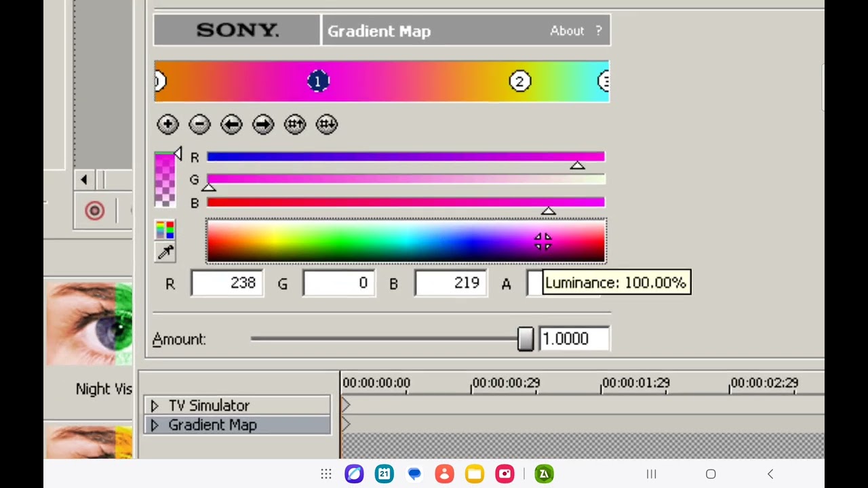Image resolution: width=868 pixels, height=488 pixels.
Task: Pick a color with the eyedropper tool
Action: [x=165, y=253]
